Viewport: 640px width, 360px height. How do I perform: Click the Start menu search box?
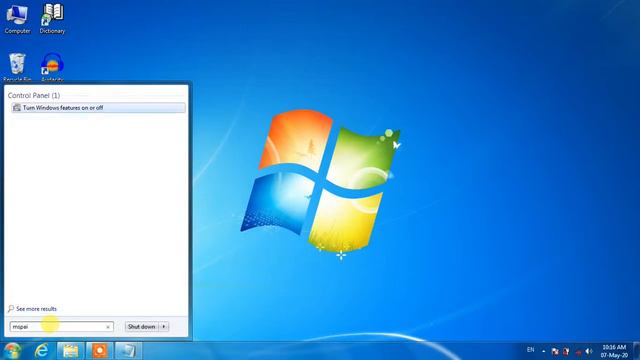click(61, 327)
